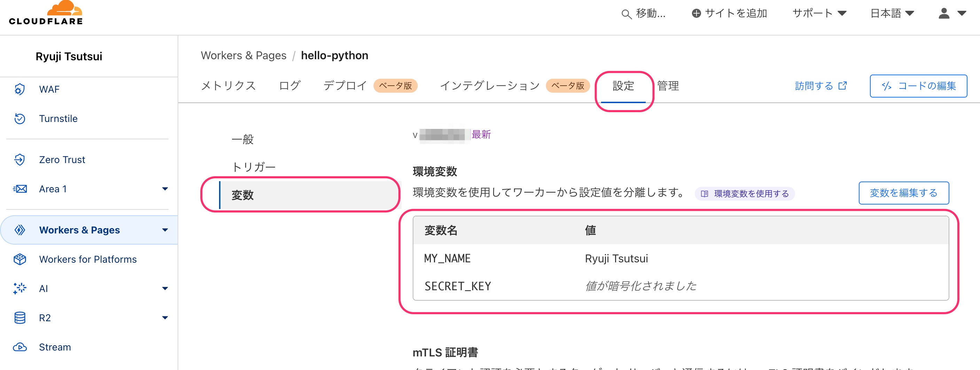Screen dimensions: 980x370
Task: Click the 移動... search field
Action: (x=644, y=14)
